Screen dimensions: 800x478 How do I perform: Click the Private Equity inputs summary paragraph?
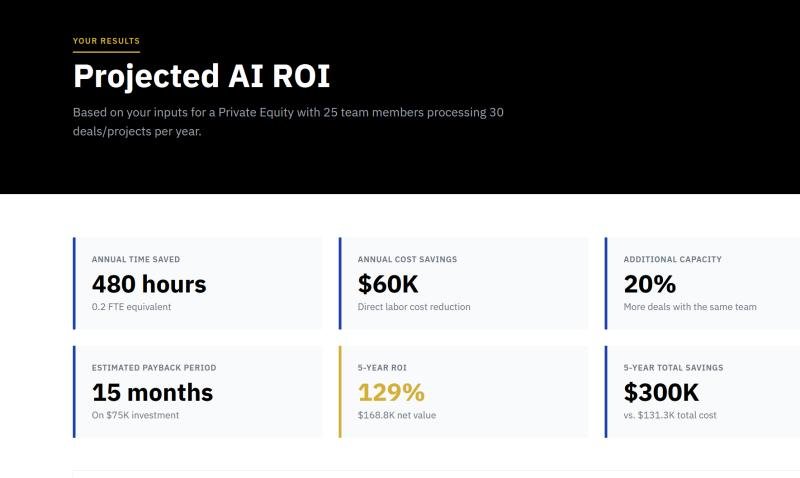tap(288, 121)
